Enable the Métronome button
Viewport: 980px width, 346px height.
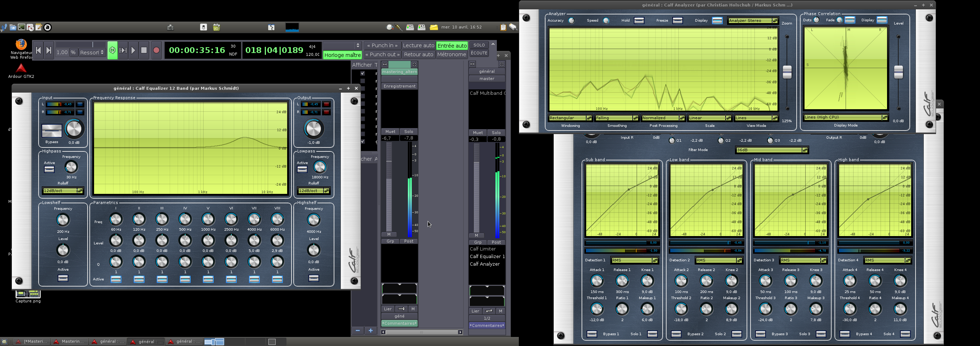pyautogui.click(x=451, y=54)
